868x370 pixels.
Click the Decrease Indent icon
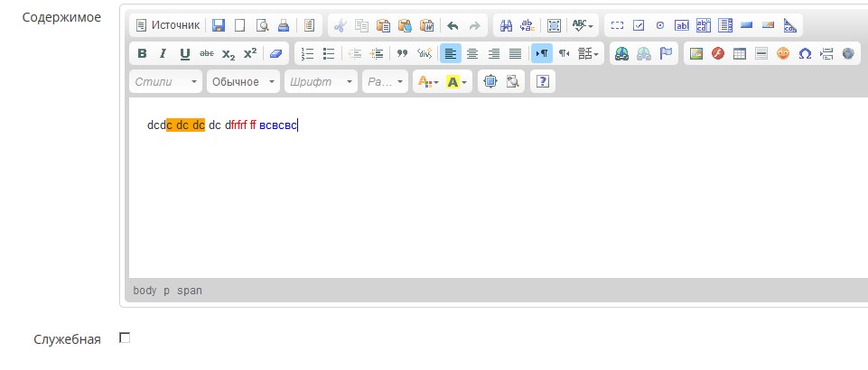pos(355,53)
